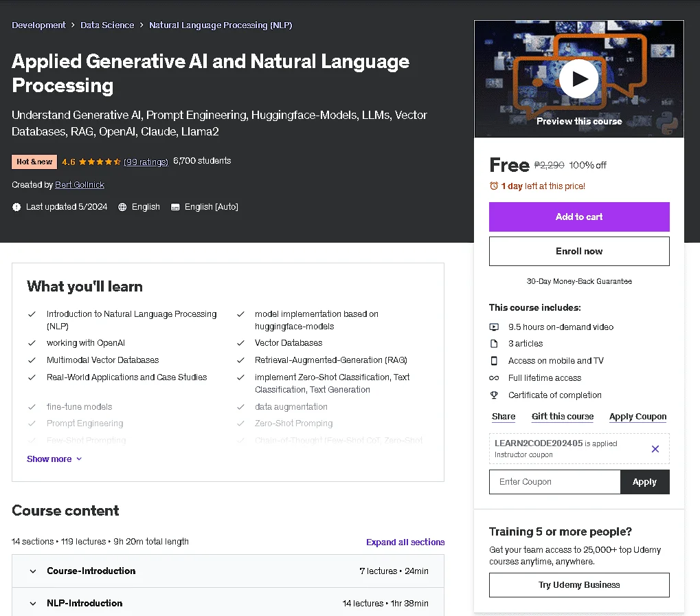Play the course preview video
Screen dimensions: 700x616
pos(579,79)
